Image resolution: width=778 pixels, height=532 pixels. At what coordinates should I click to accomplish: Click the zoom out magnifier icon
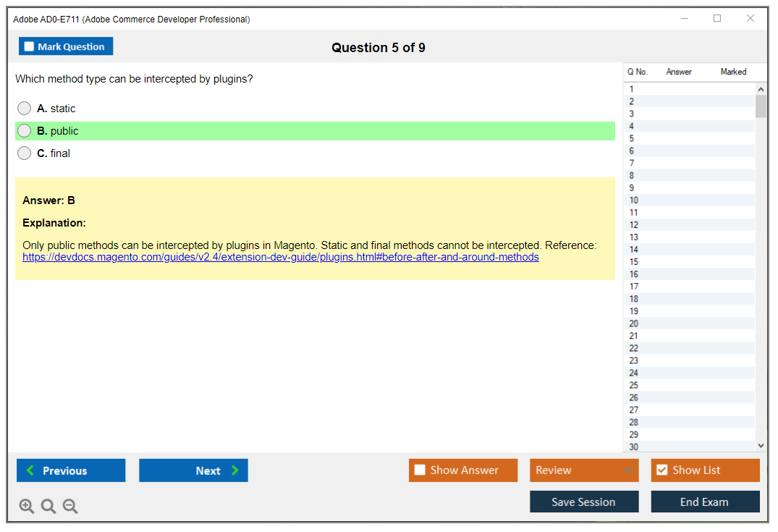pyautogui.click(x=70, y=507)
